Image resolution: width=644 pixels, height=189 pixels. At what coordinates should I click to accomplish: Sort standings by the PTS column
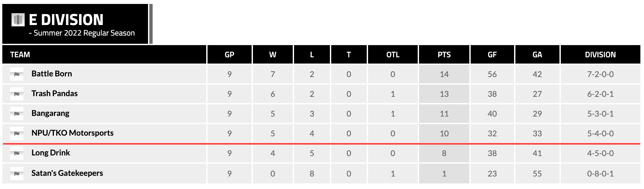(444, 55)
